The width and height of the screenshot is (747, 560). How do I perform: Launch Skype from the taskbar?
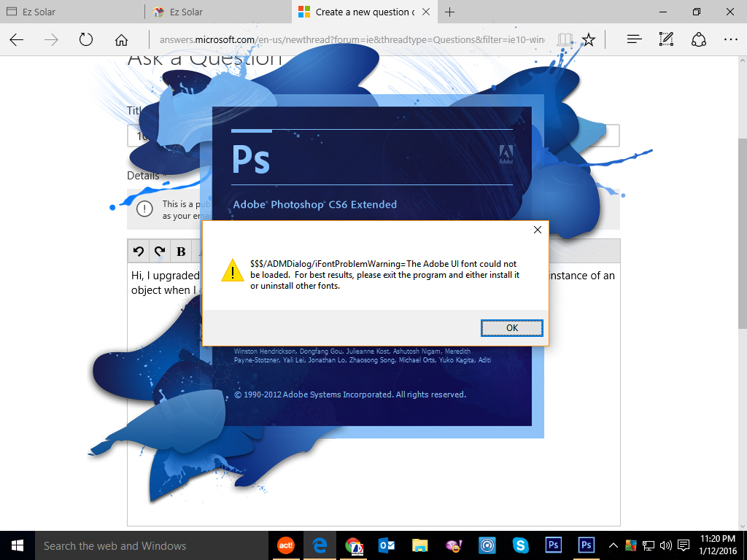[x=520, y=545]
